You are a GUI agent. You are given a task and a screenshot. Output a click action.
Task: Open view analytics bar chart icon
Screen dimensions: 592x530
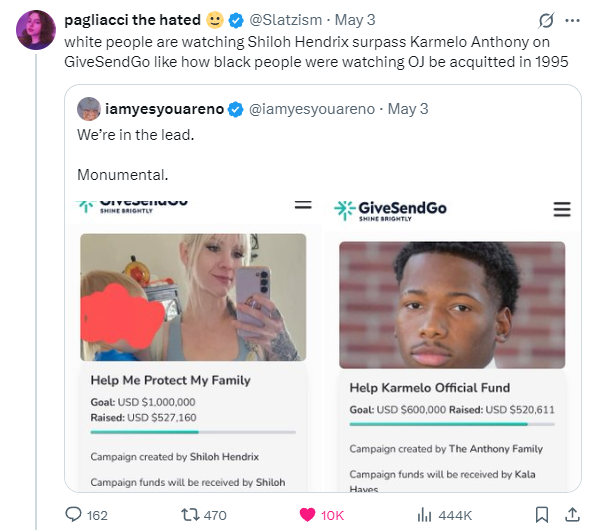[424, 515]
